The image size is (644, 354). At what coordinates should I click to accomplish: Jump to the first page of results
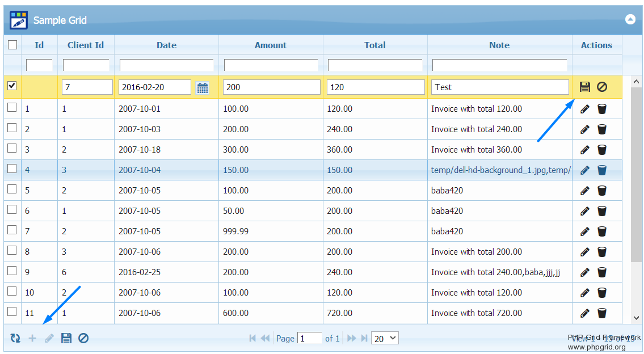click(x=252, y=338)
